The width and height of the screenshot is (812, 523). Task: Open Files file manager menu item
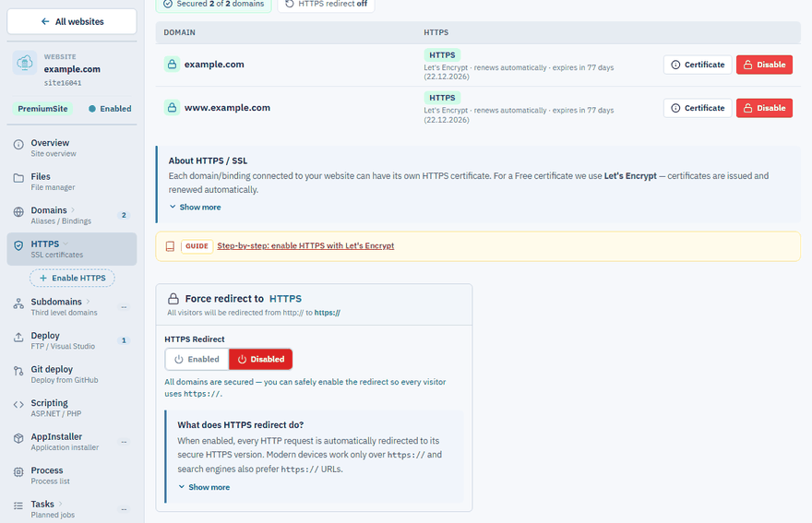(x=72, y=181)
